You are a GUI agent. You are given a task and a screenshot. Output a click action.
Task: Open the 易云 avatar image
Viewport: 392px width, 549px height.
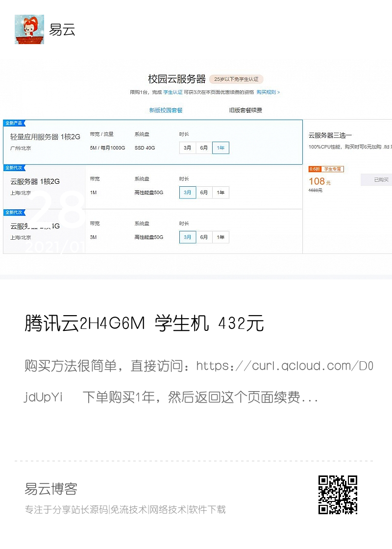click(29, 29)
